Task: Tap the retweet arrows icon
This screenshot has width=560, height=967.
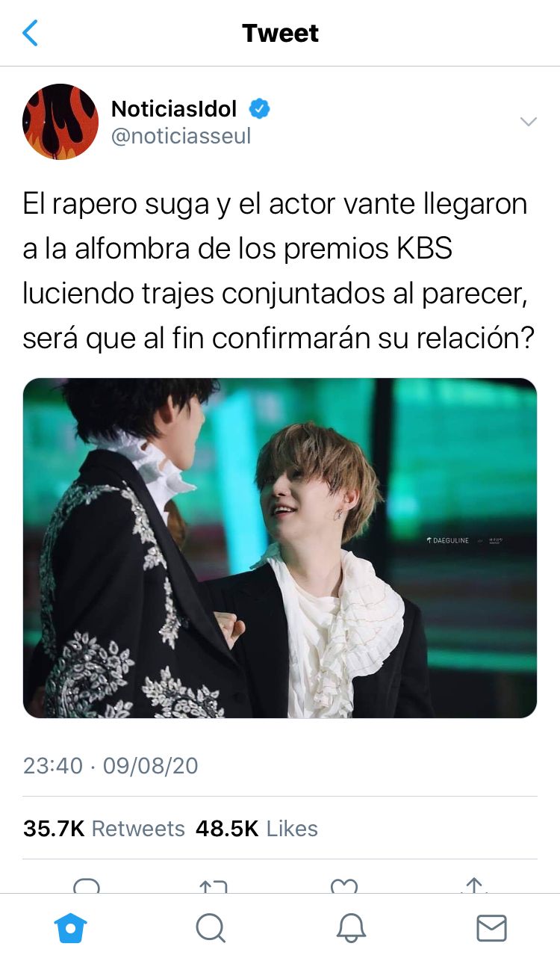Action: click(x=214, y=886)
